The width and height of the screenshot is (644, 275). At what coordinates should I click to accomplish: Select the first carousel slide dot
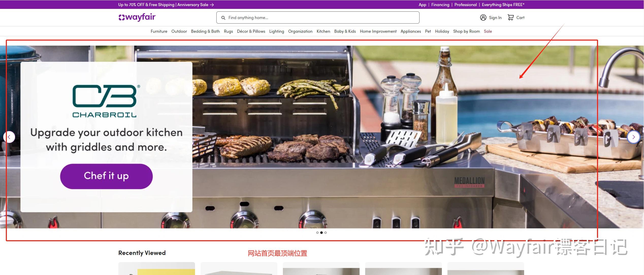click(x=317, y=233)
